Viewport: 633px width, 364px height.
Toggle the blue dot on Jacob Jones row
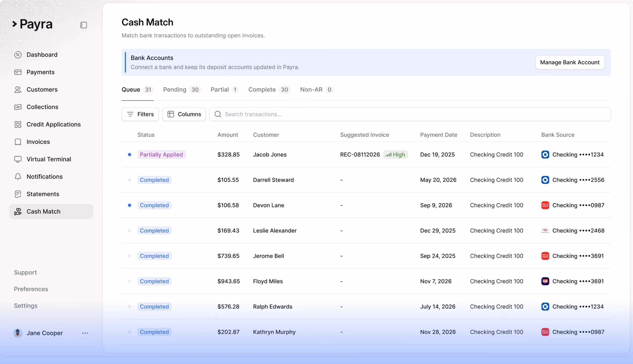[x=129, y=154]
